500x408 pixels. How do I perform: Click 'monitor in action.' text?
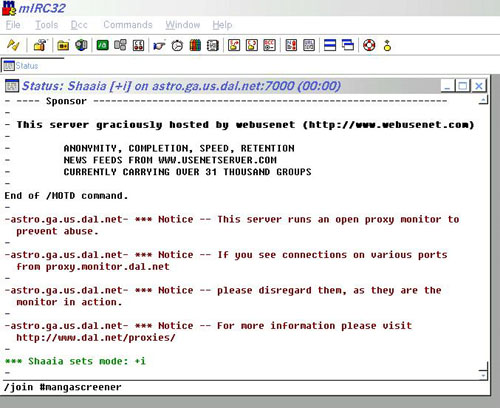69,302
